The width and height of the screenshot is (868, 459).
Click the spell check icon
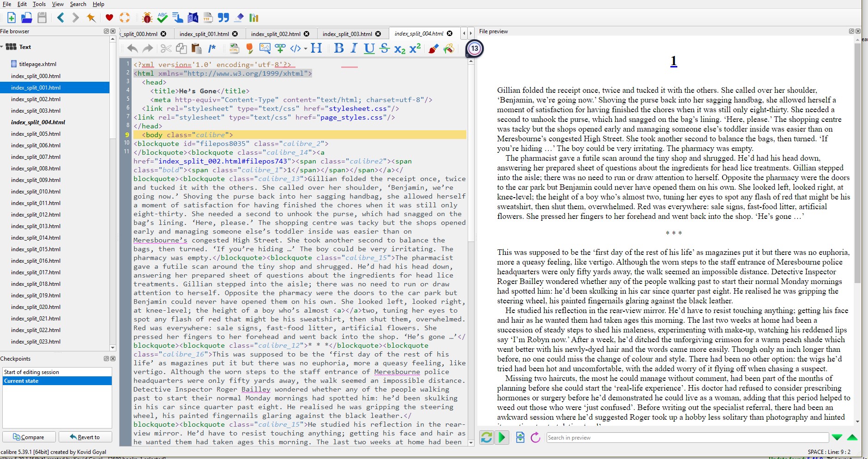point(163,18)
